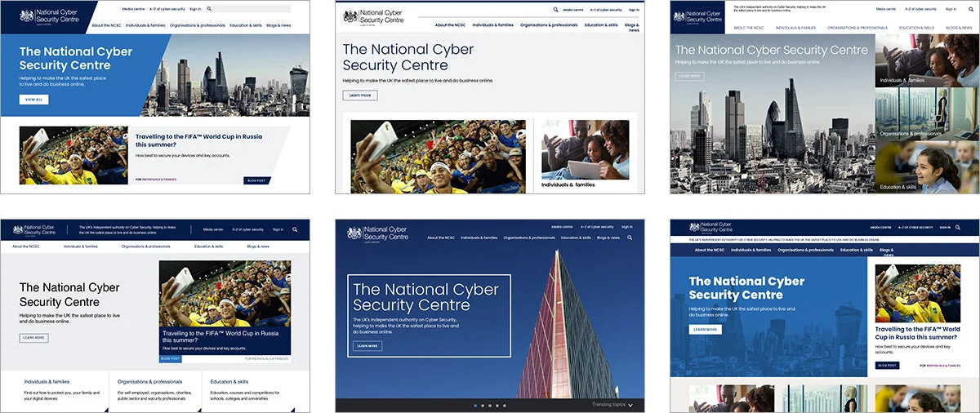Open BLOGS & NEWS in the top-right mockup
Image resolution: width=980 pixels, height=413 pixels.
point(959,28)
